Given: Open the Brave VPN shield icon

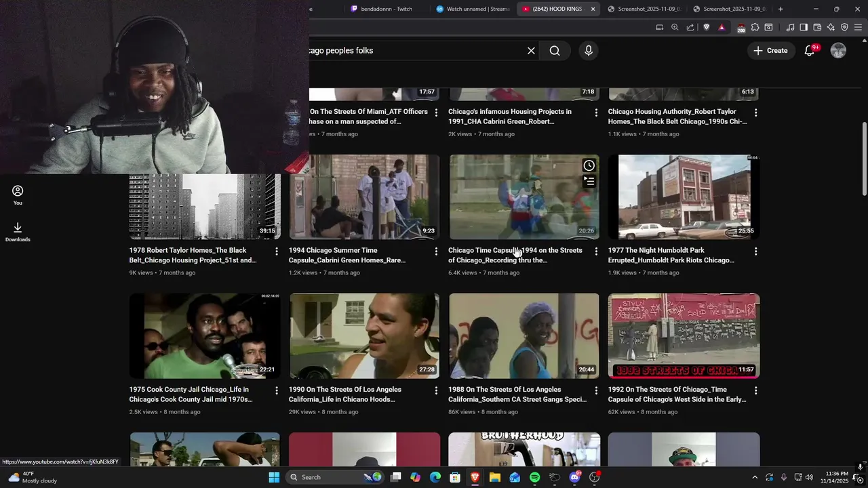Looking at the screenshot, I should click(x=844, y=27).
